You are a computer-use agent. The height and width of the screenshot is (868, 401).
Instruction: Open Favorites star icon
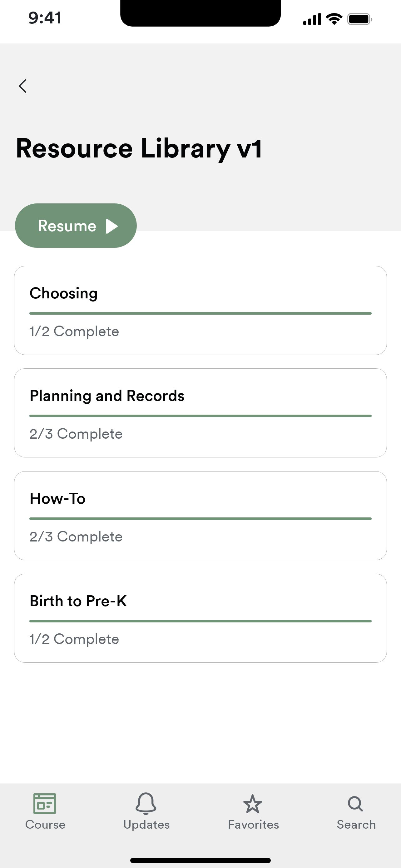pyautogui.click(x=253, y=804)
